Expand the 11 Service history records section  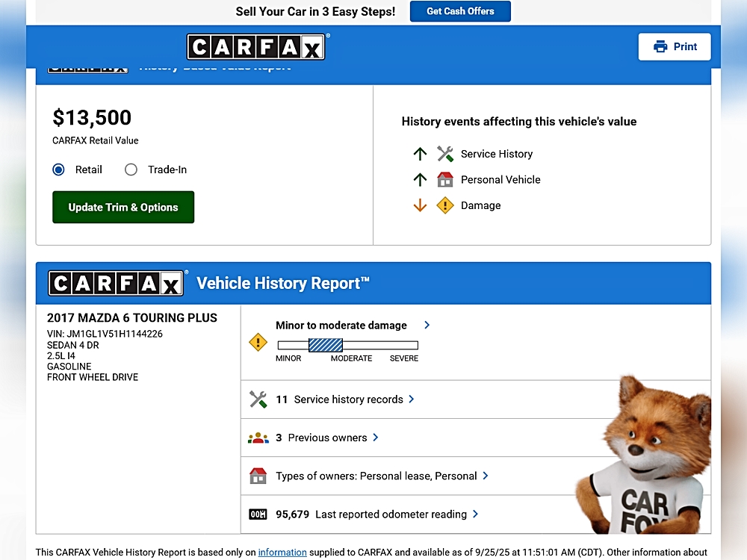click(x=412, y=399)
